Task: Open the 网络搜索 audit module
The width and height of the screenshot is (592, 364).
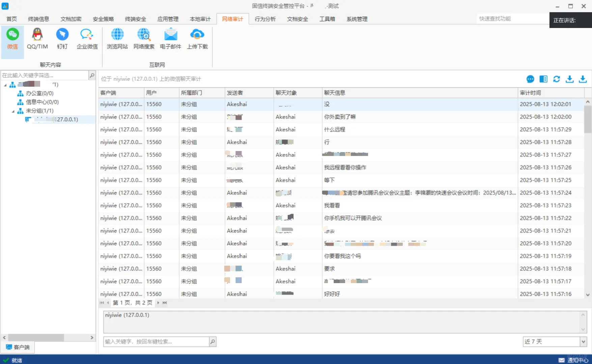Action: click(x=144, y=39)
